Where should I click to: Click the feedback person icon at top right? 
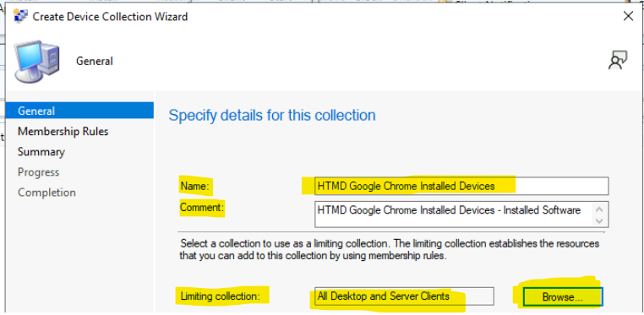coord(617,60)
